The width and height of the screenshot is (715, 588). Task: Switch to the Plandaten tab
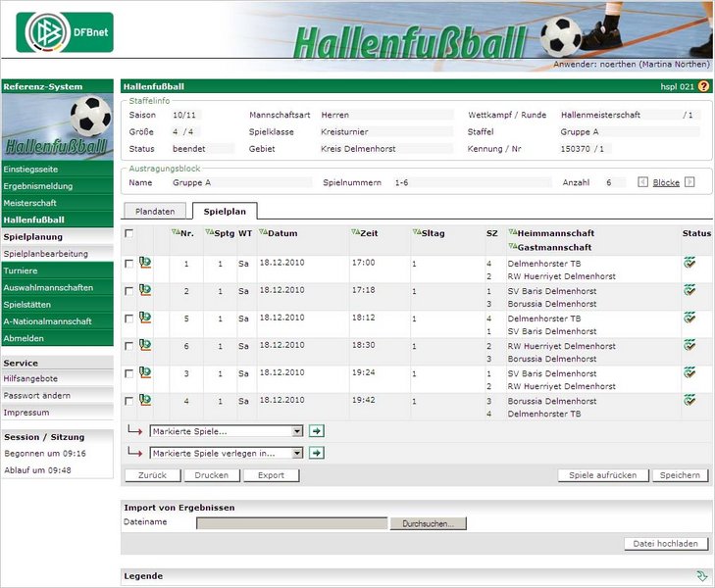(155, 211)
